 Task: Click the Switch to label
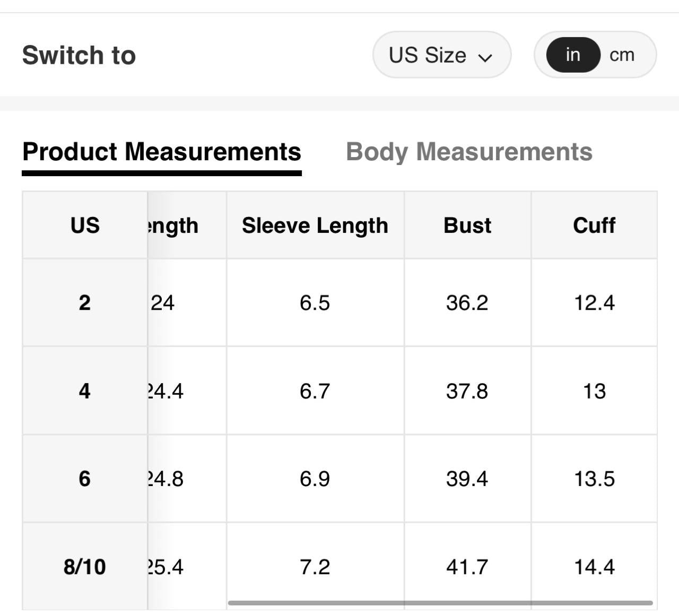tap(79, 55)
